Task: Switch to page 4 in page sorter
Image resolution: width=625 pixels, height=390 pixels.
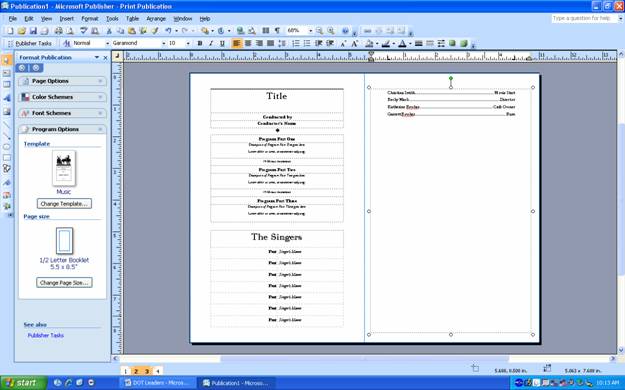Action: pos(157,371)
